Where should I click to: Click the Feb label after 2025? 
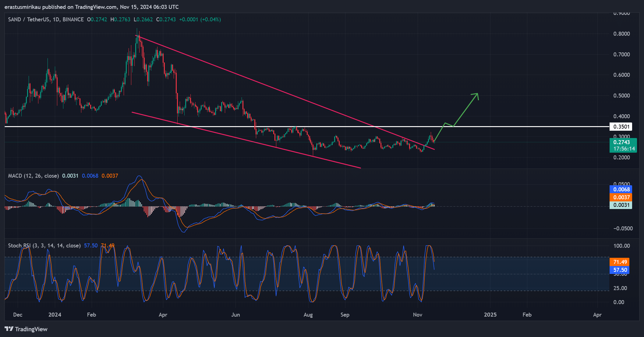pyautogui.click(x=527, y=315)
